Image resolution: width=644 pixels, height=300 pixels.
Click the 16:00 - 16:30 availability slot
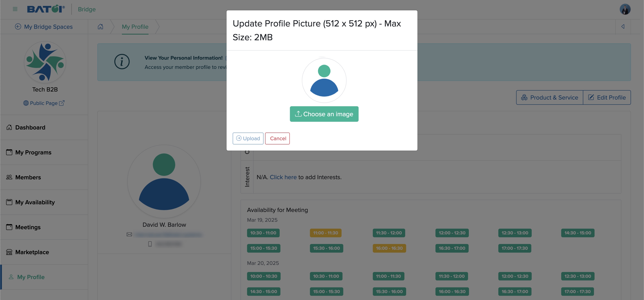(x=389, y=248)
